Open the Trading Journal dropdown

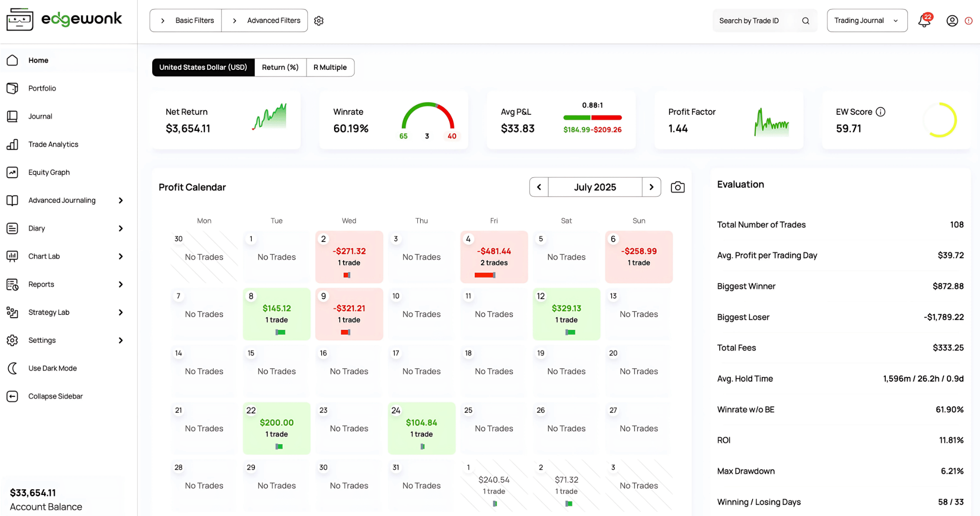(x=867, y=20)
